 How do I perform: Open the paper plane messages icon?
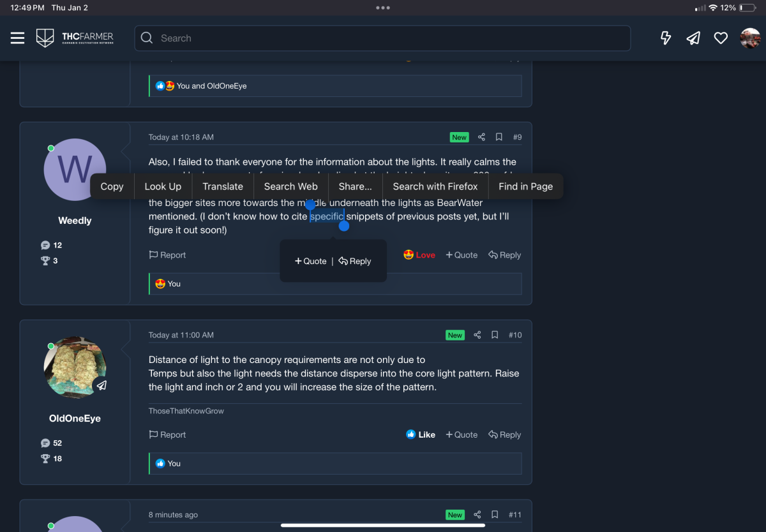(x=693, y=38)
